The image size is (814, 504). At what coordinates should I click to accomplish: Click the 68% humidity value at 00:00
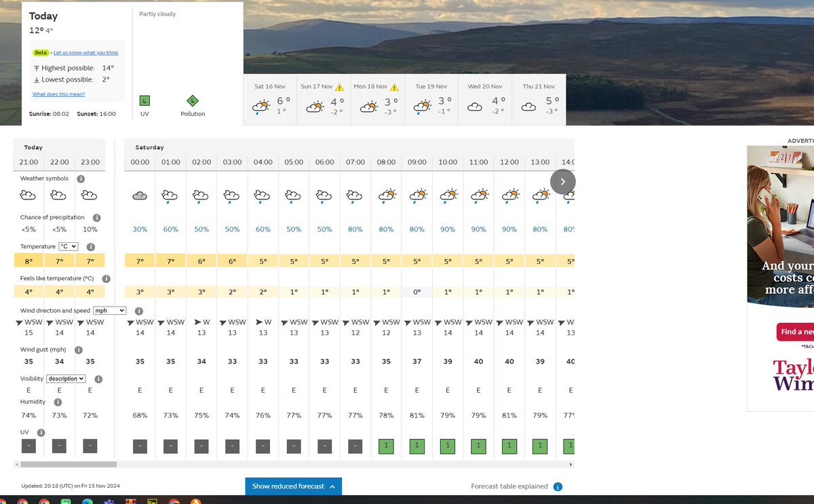click(140, 415)
